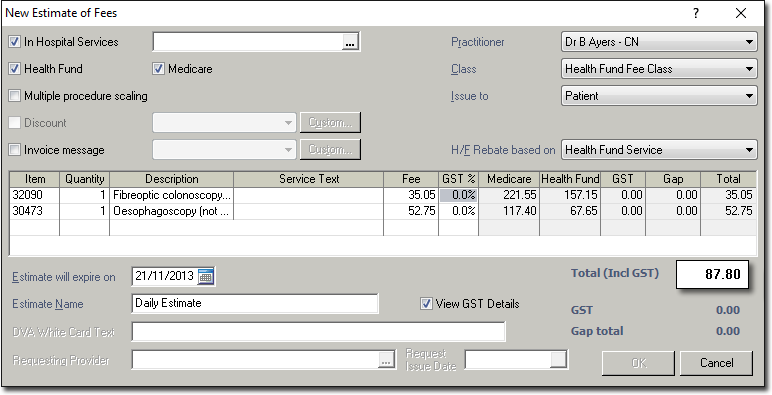Expand the Issue to dropdown

[x=659, y=96]
